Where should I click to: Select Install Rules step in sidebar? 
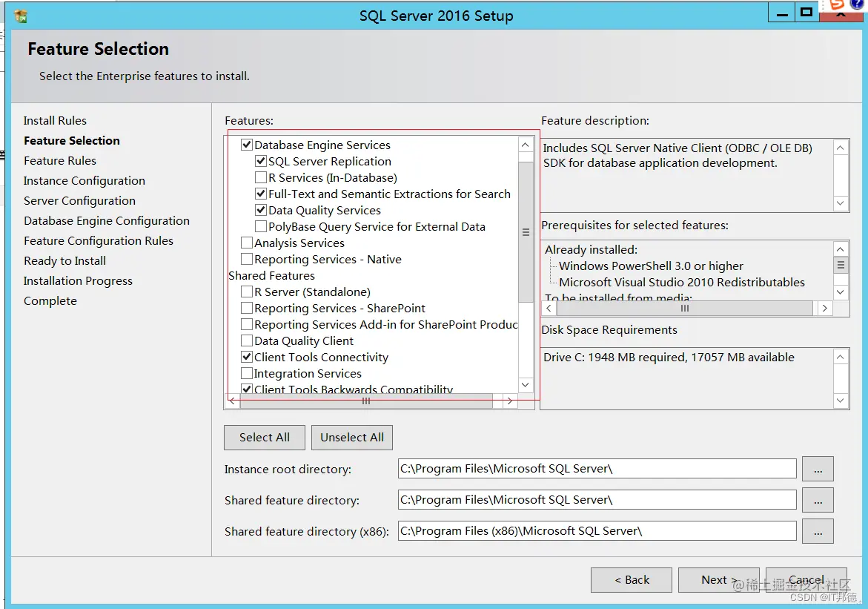point(55,121)
